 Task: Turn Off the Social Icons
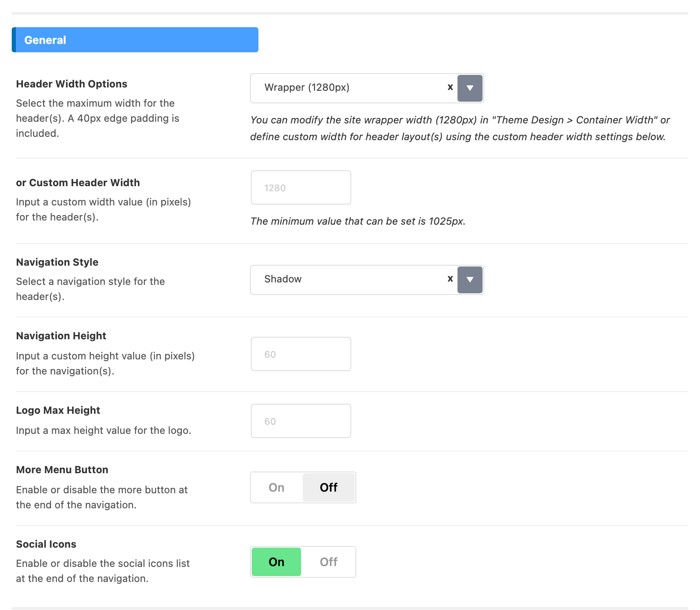[x=329, y=562]
